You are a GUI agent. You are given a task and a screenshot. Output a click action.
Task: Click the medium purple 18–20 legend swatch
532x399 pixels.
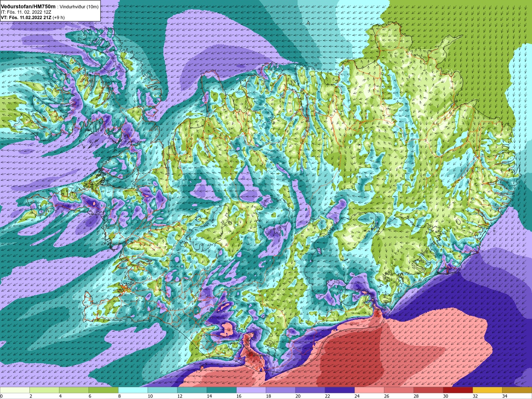click(x=281, y=390)
